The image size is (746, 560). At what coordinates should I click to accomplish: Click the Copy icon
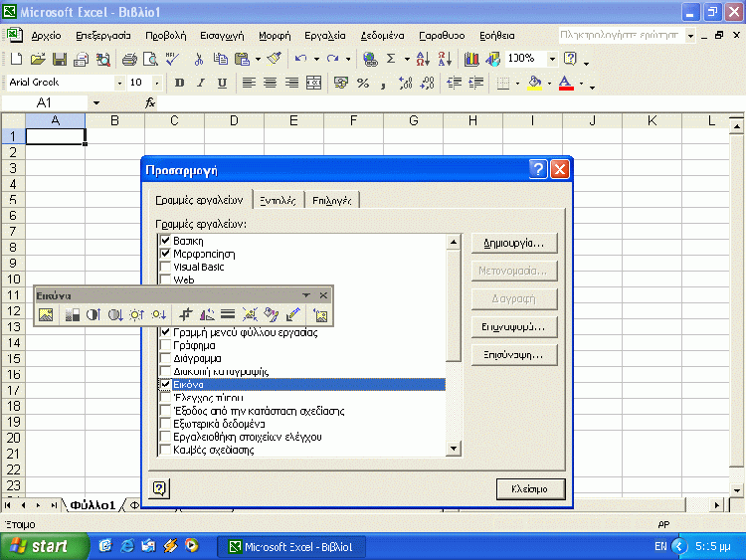coord(220,59)
